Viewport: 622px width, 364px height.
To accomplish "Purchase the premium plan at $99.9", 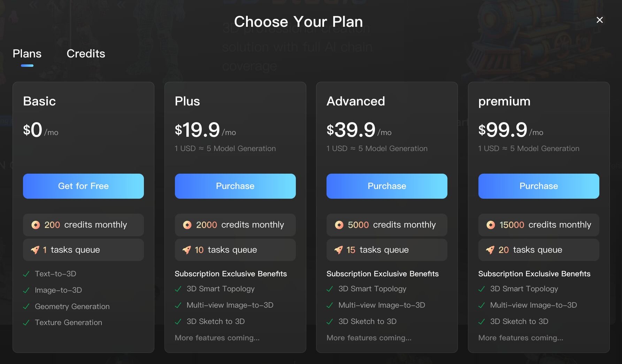I will (x=539, y=186).
